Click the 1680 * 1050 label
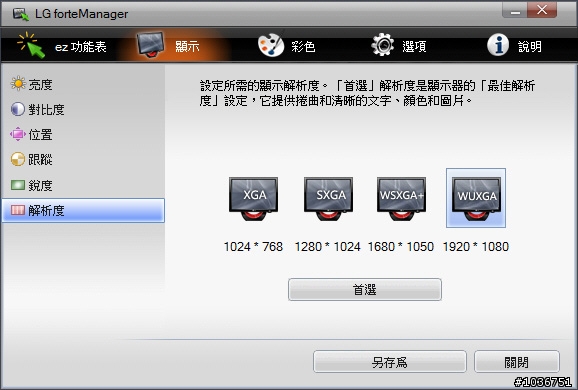 click(x=401, y=247)
